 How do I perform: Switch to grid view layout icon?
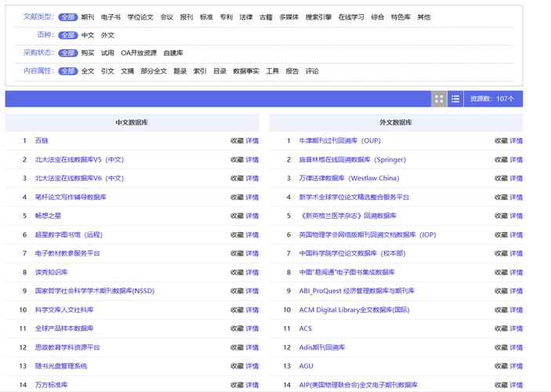439,99
